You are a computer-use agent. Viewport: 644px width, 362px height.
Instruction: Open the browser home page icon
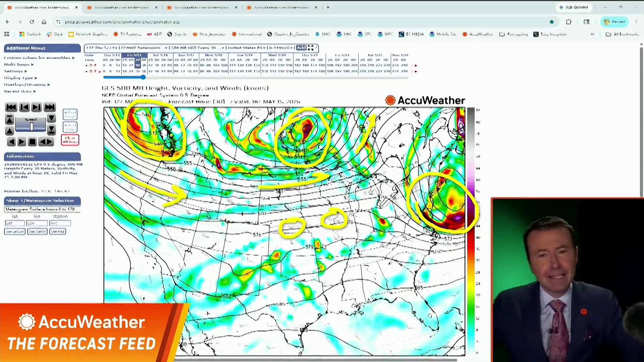point(44,22)
